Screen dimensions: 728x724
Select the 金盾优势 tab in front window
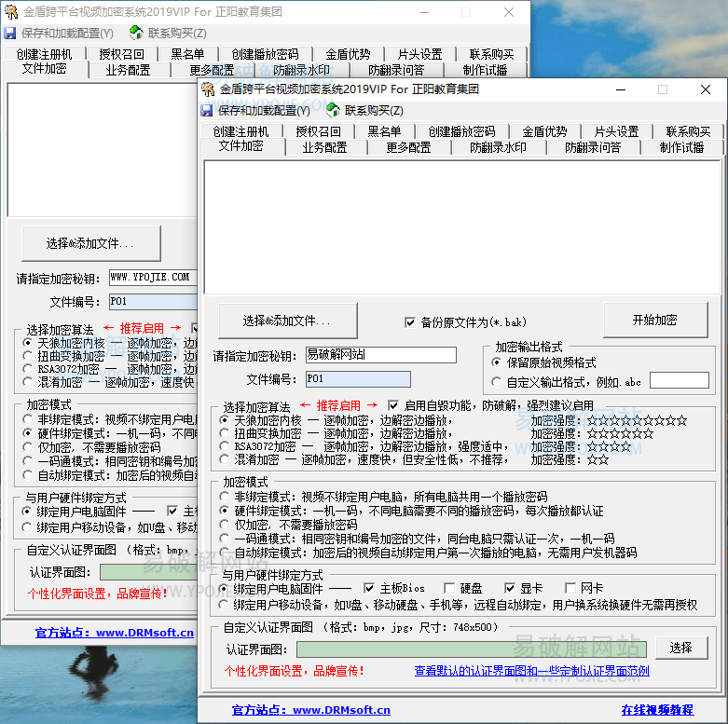click(x=544, y=131)
